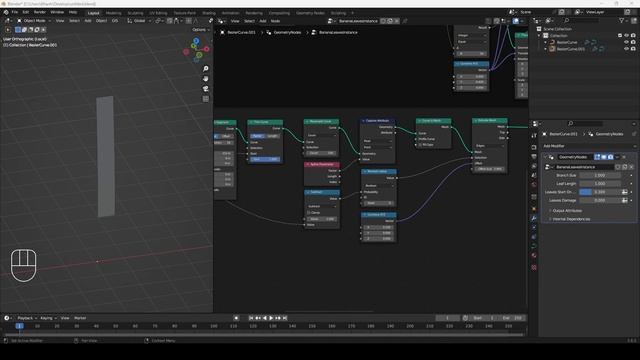Open the Subtract operation dropdown in math node
This screenshot has height=360, width=640.
322,206
